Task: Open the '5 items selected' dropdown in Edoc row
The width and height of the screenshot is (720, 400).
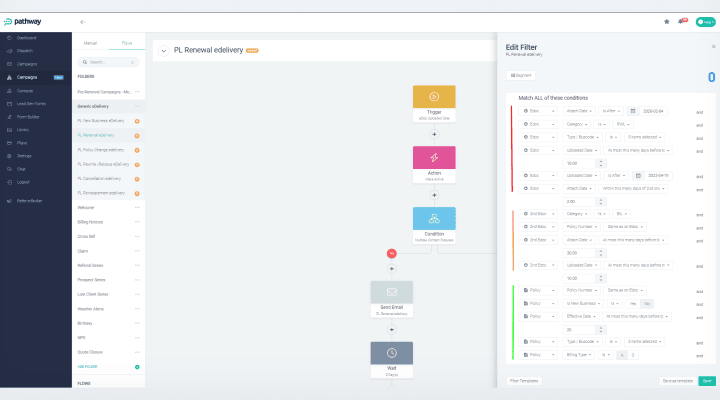Action: [645, 137]
